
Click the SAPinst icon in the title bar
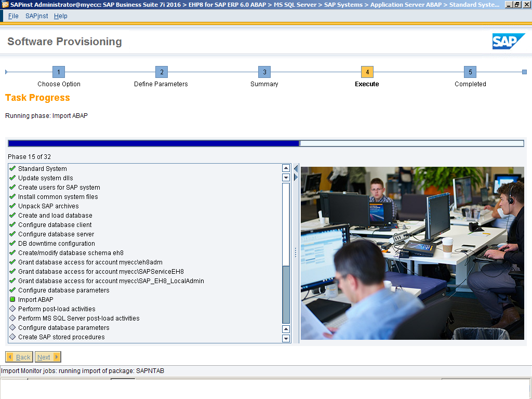tap(5, 4)
